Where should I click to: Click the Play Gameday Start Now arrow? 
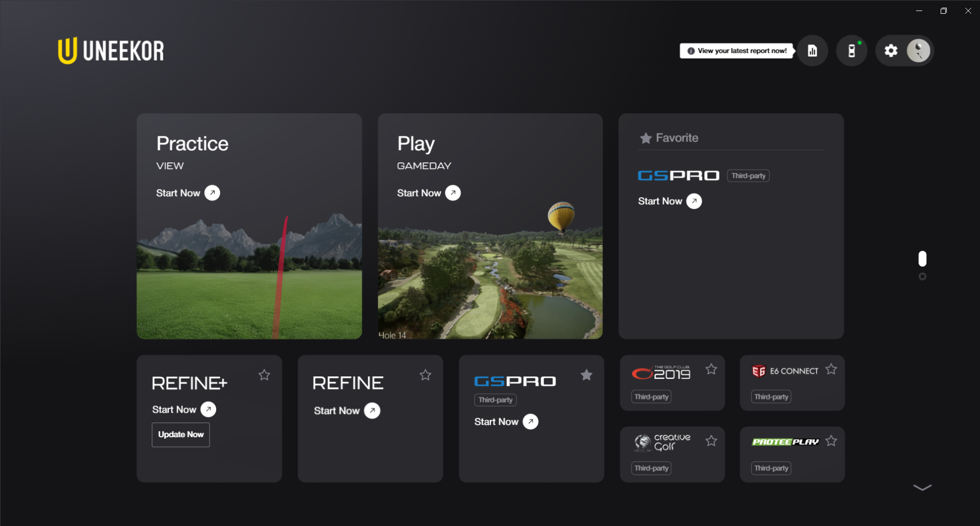[453, 193]
